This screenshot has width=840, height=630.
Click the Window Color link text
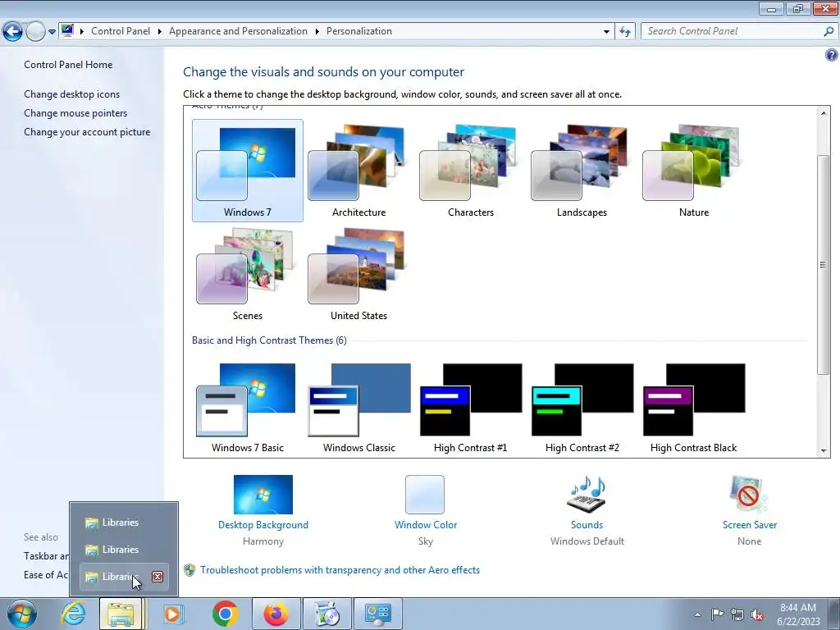(426, 525)
